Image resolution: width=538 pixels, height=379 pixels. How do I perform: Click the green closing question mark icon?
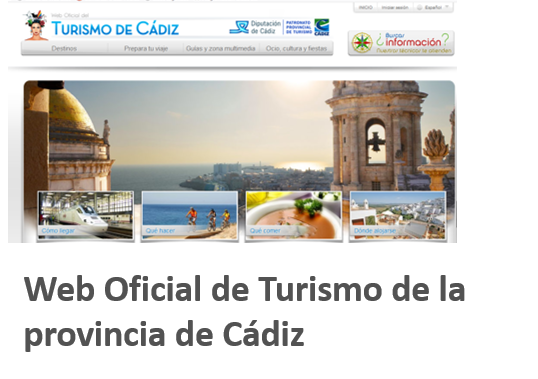(x=445, y=40)
